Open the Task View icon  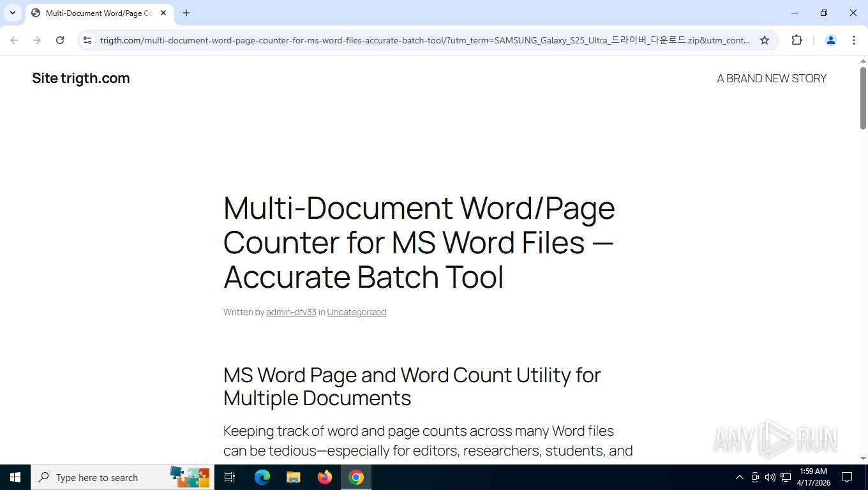click(x=230, y=477)
